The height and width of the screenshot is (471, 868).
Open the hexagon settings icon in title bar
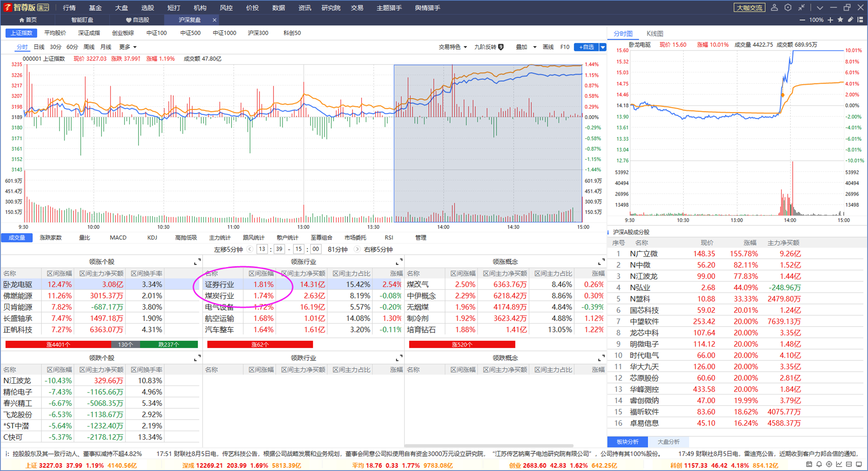coord(788,8)
